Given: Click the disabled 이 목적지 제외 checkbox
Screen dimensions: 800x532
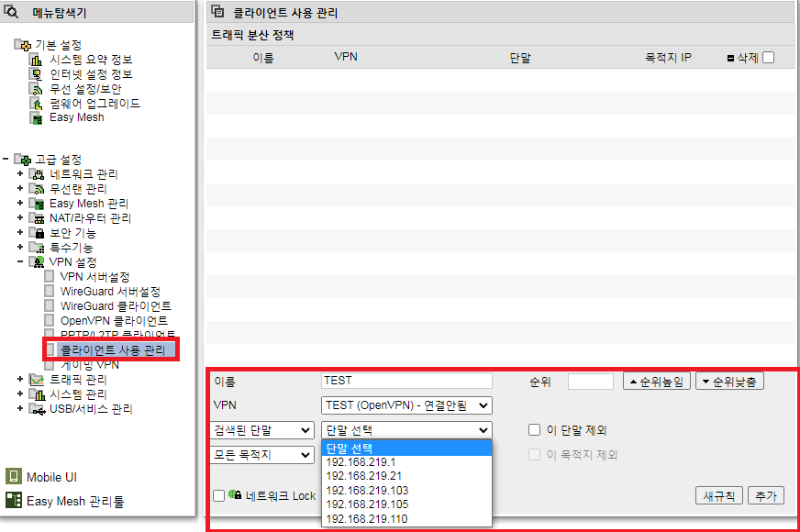Looking at the screenshot, I should (x=534, y=454).
